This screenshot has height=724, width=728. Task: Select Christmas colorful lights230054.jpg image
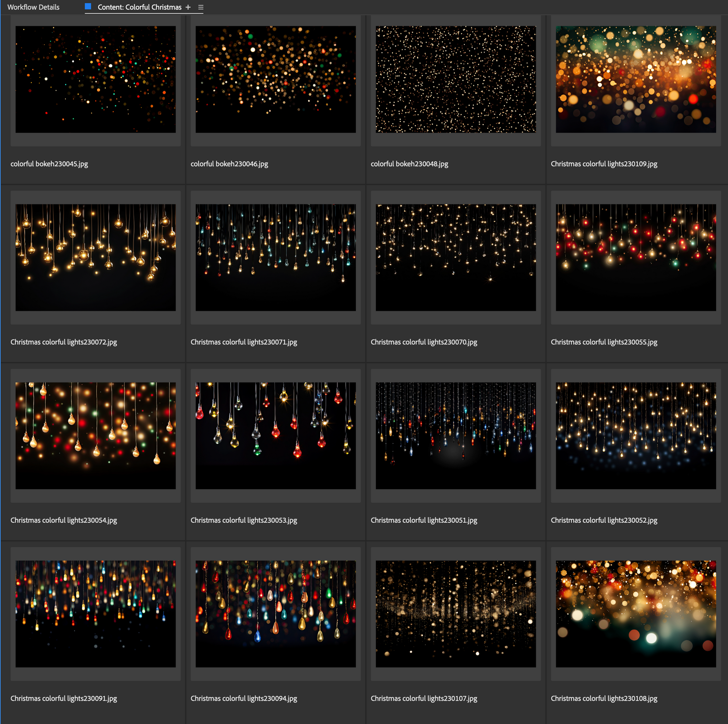[x=95, y=436]
